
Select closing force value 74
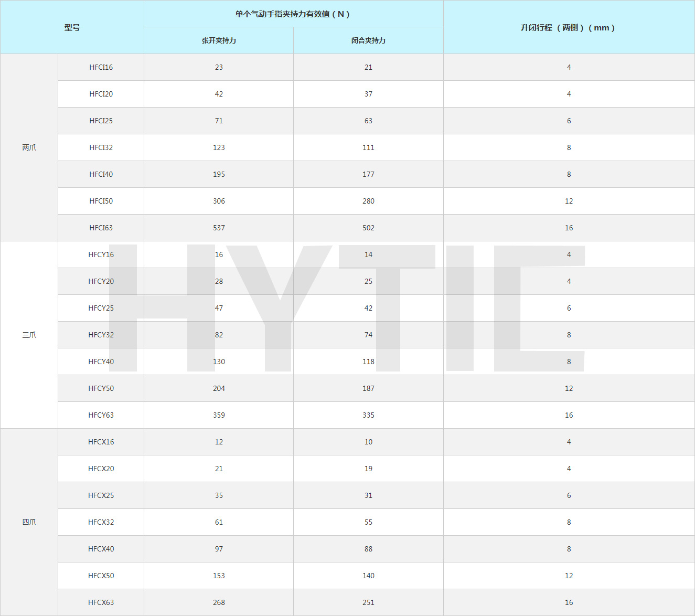(368, 335)
